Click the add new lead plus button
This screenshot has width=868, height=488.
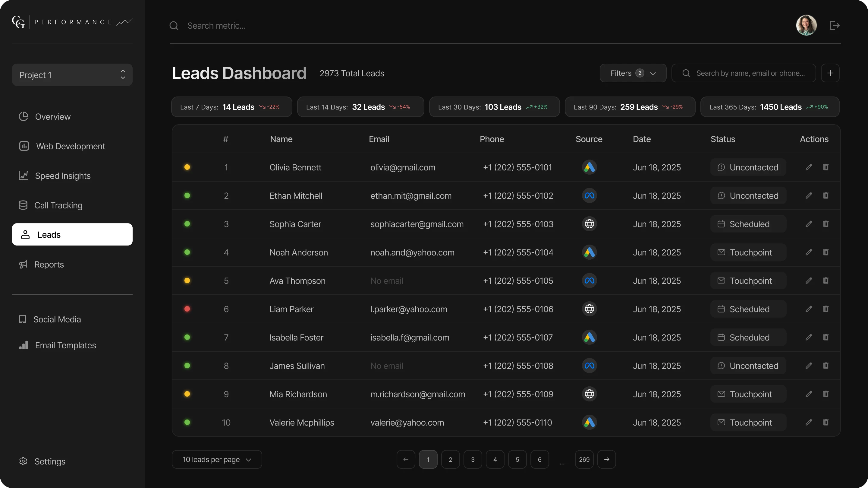pyautogui.click(x=830, y=73)
